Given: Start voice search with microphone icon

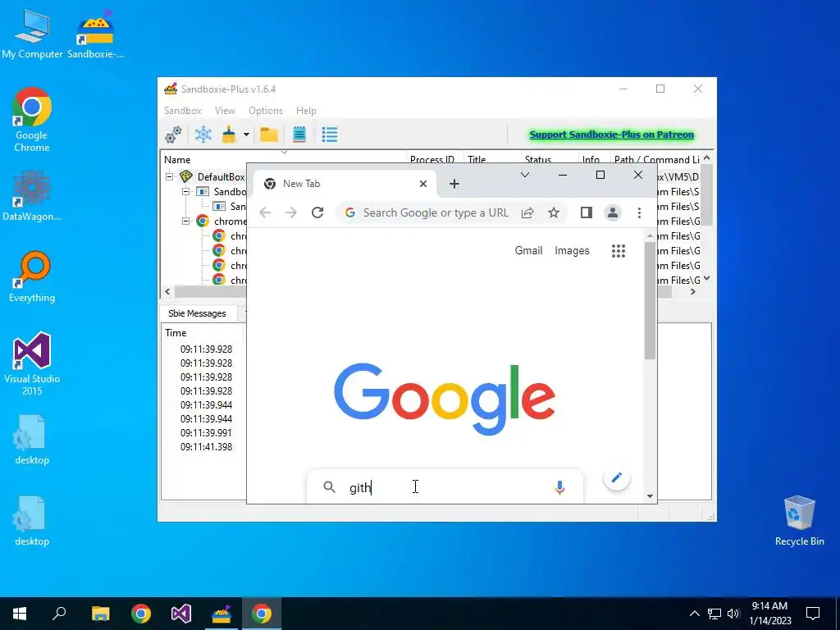Looking at the screenshot, I should (x=559, y=487).
